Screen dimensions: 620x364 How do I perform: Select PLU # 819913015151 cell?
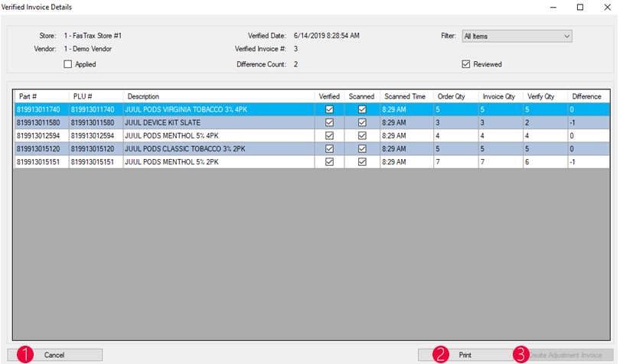96,161
